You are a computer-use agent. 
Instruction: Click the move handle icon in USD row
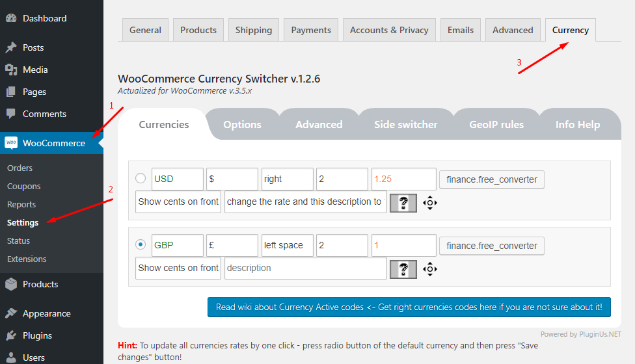coord(430,203)
